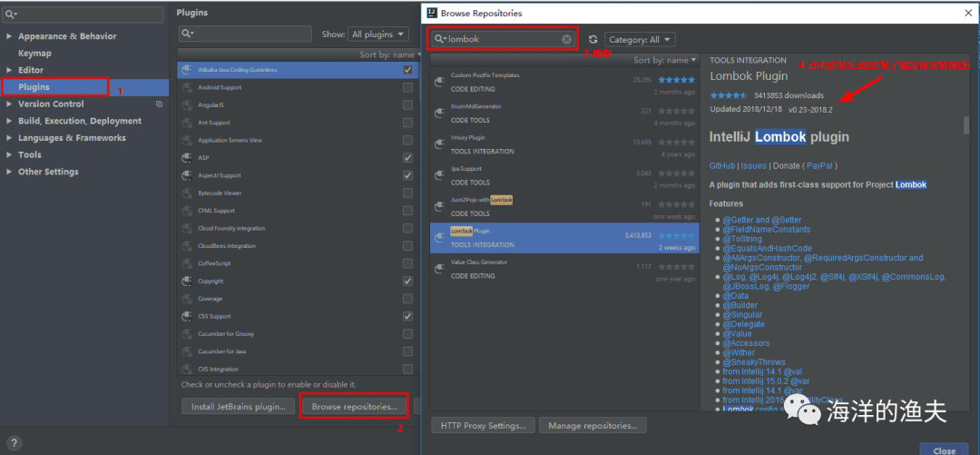980x455 pixels.
Task: Clear the lombok search text
Action: pos(566,39)
